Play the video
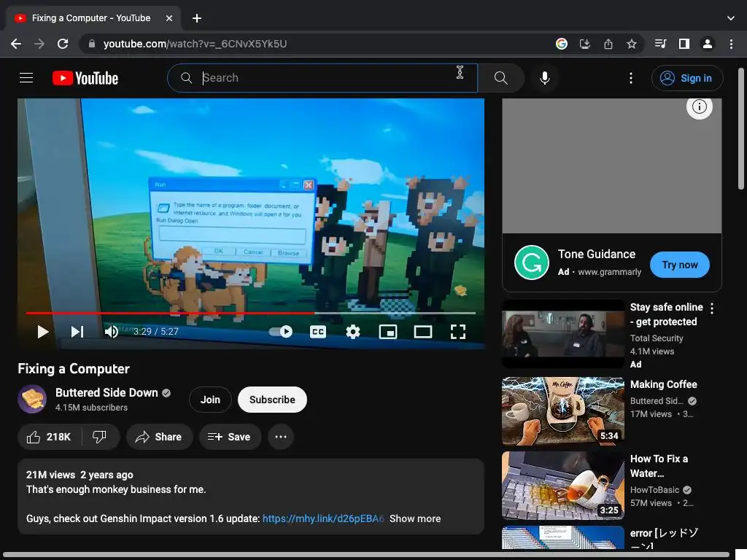Image resolution: width=747 pixels, height=560 pixels. (x=43, y=332)
